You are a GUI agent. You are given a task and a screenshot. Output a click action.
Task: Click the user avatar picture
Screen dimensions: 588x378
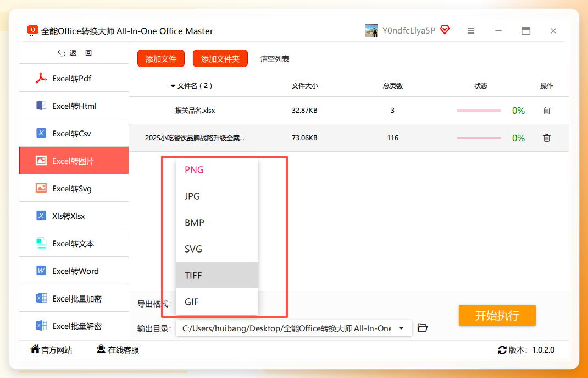pyautogui.click(x=371, y=30)
